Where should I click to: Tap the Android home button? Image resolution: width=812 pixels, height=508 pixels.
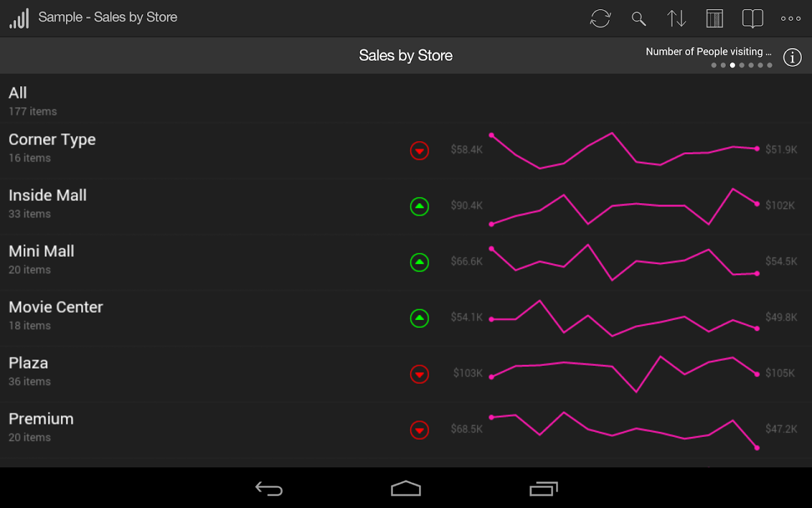[405, 488]
